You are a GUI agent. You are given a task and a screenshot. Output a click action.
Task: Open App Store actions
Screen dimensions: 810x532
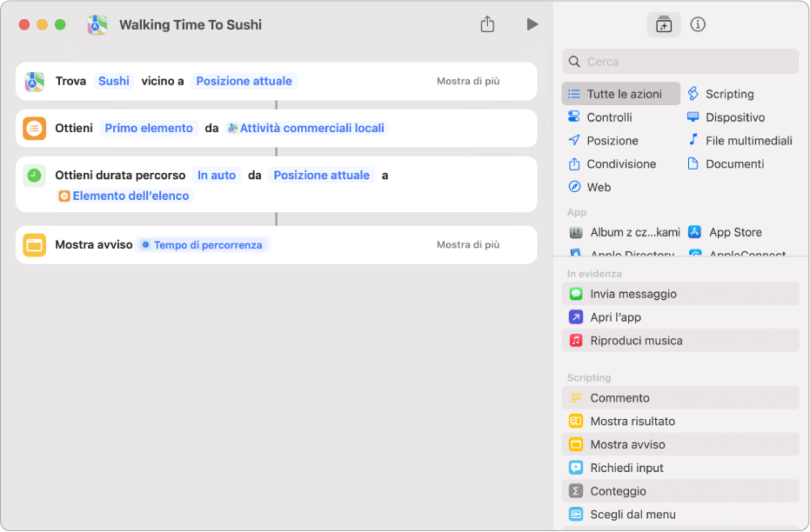coord(734,232)
